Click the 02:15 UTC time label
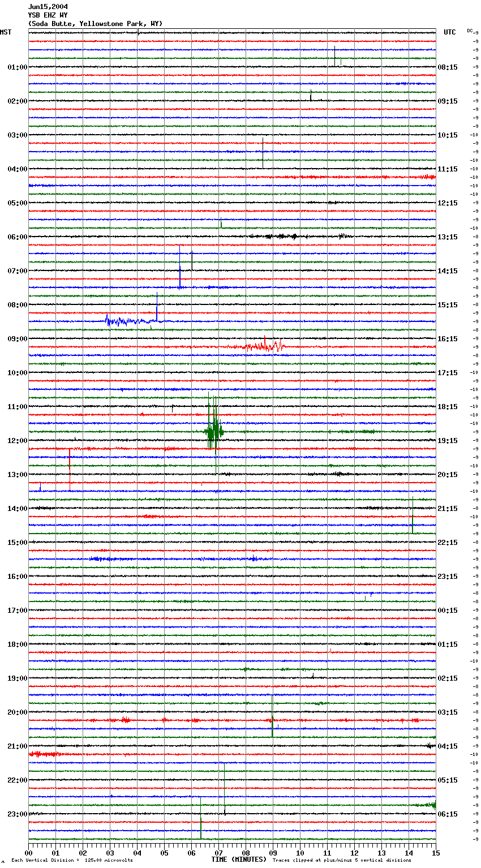 (x=448, y=678)
